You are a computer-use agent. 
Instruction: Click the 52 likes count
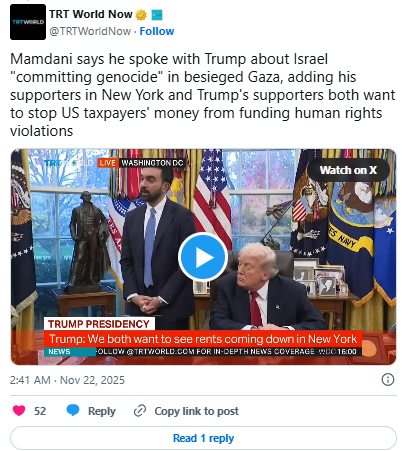click(x=40, y=411)
